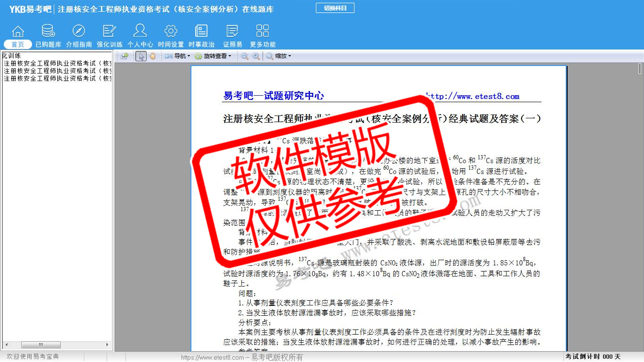644x362 pixels.
Task: Click right arrow of left panel scrollbar
Action: pos(107,345)
